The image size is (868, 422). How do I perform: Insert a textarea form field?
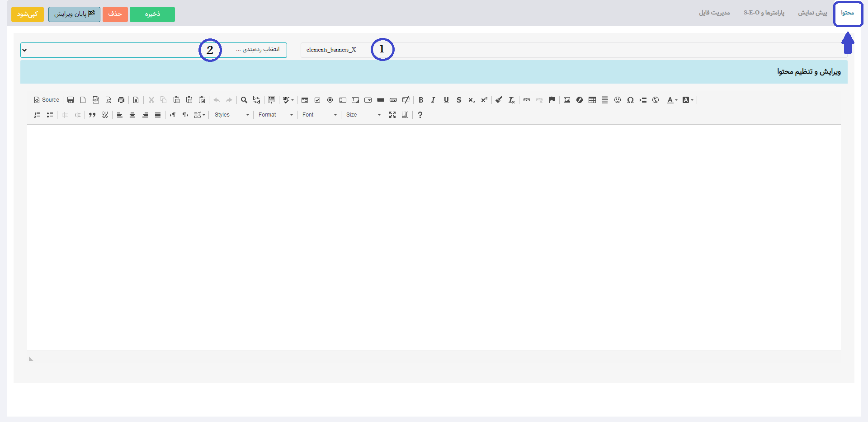click(355, 100)
